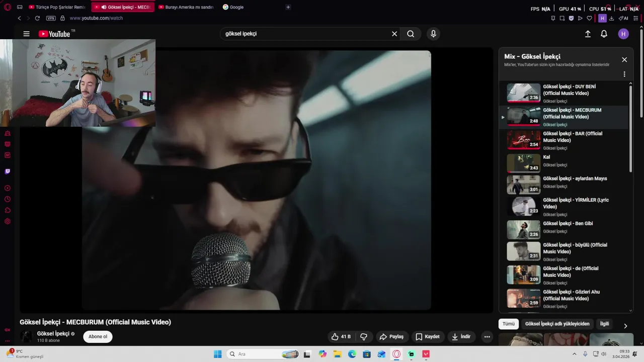Open the channel avatar below the video
The image size is (644, 362).
[x=26, y=336]
